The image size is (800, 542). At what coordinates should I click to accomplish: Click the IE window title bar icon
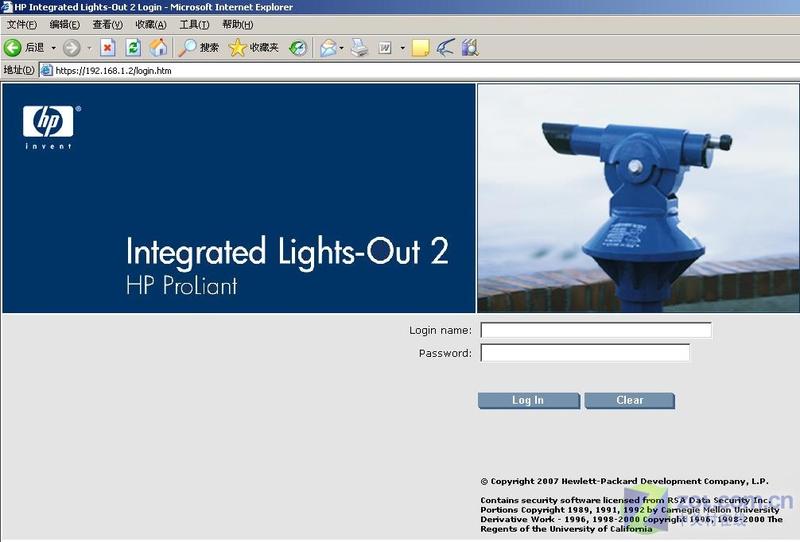(7, 7)
